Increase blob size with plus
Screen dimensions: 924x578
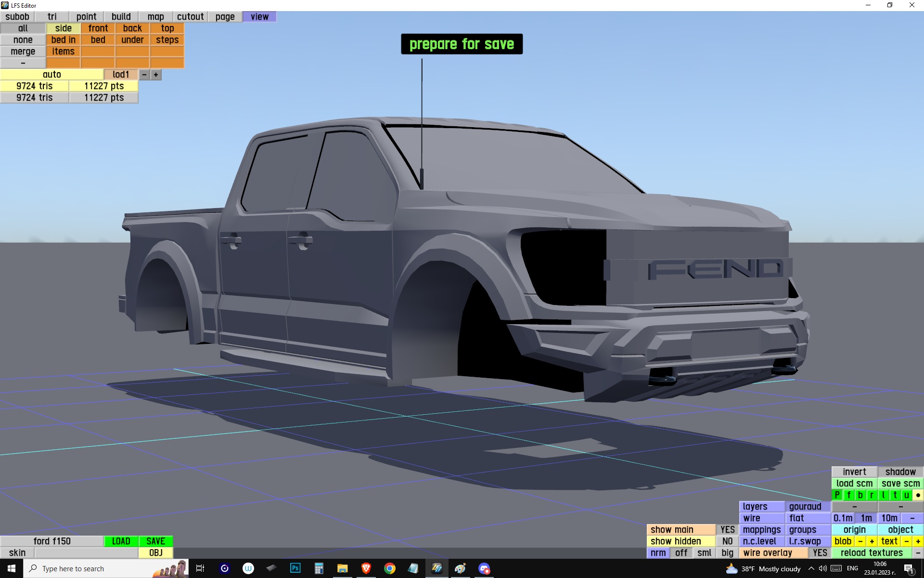[872, 541]
